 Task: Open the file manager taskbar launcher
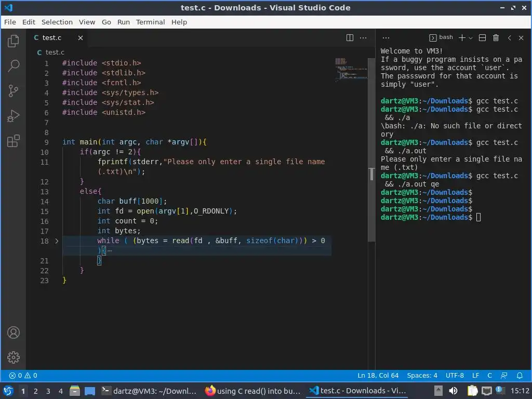75,391
